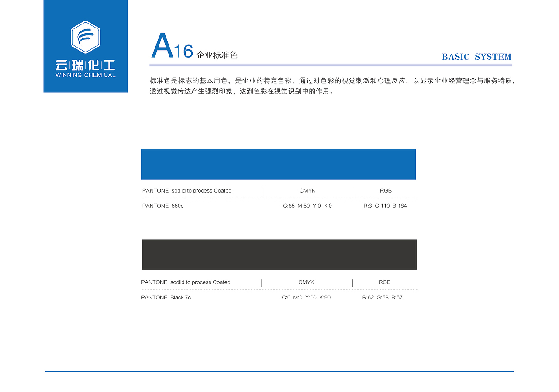Click the hexagon Winning Chemical logo emblem
Image resolution: width=559 pixels, height=392 pixels.
[86, 37]
